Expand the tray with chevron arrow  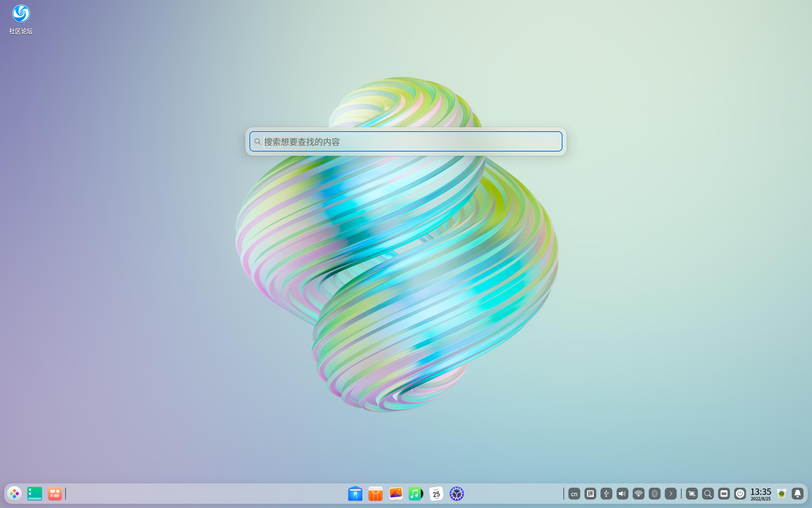(670, 494)
